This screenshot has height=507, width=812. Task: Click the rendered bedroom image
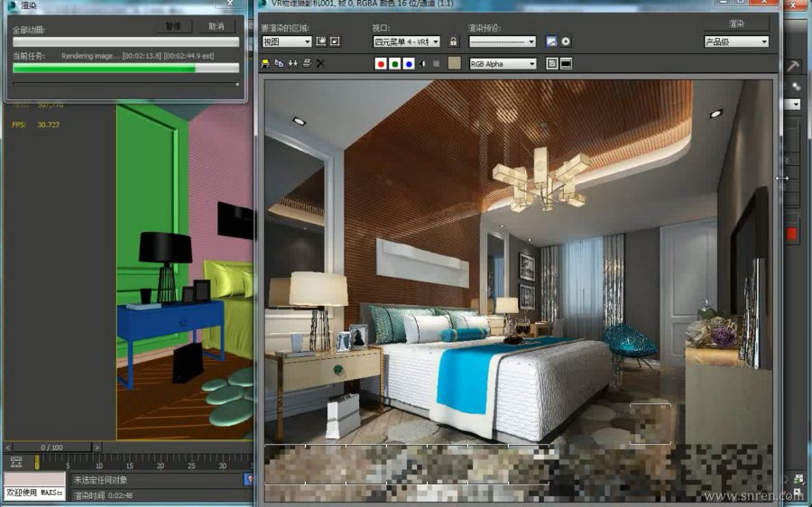coord(519,291)
